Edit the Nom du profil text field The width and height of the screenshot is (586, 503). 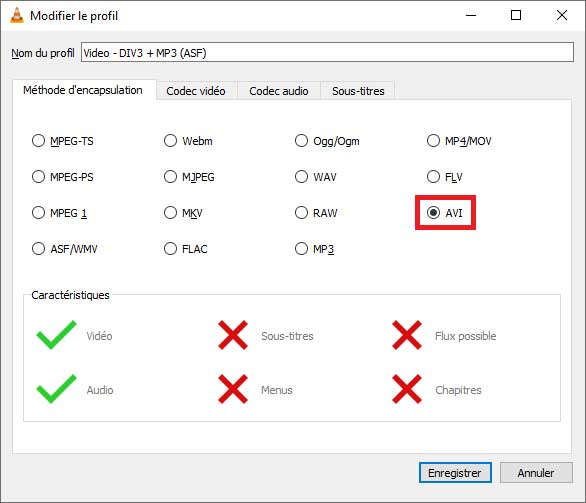coord(327,52)
